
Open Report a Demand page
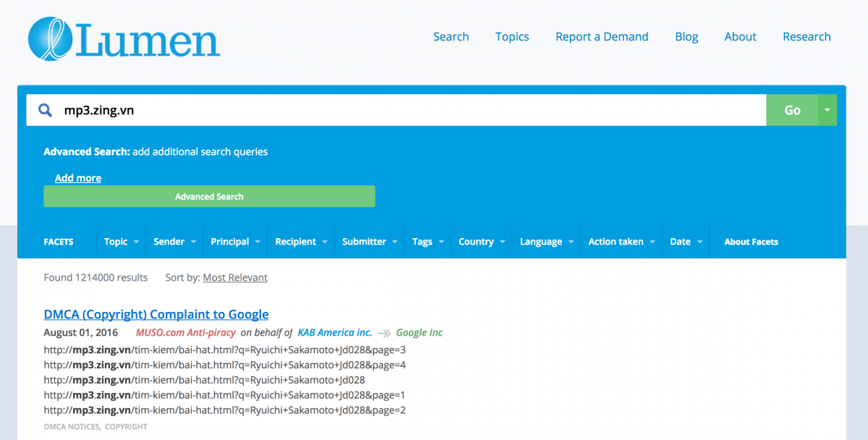point(602,37)
